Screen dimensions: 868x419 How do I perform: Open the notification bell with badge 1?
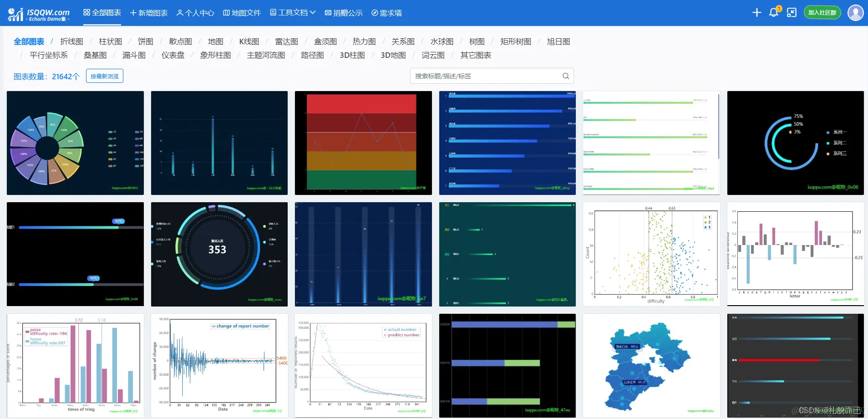pyautogui.click(x=774, y=12)
